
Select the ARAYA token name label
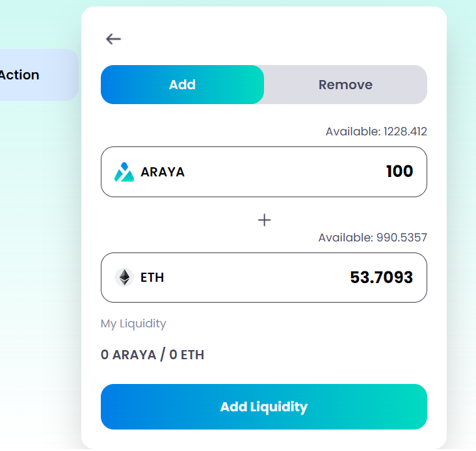163,172
